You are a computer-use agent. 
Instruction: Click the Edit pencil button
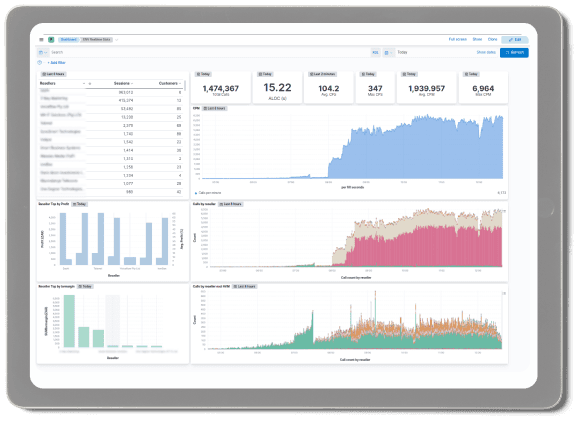coord(514,40)
